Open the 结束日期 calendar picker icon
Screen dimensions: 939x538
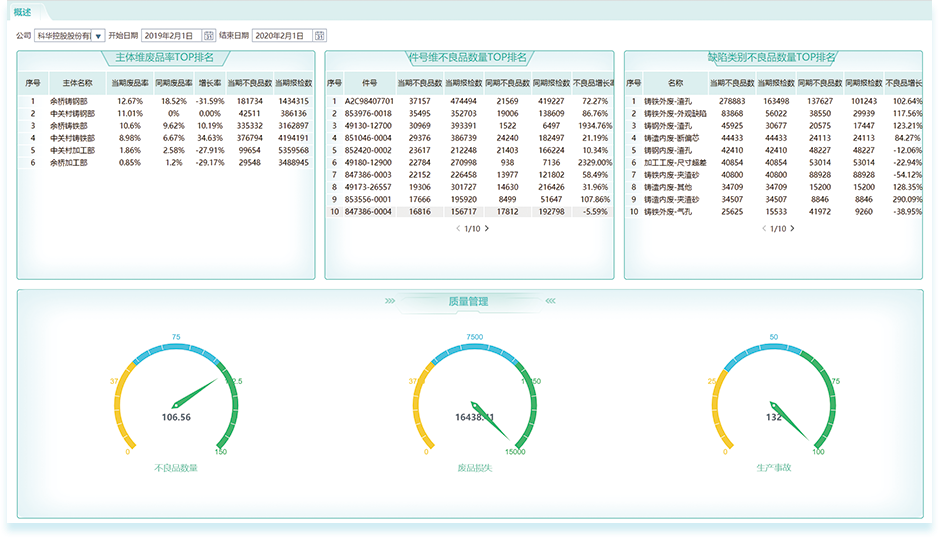320,36
